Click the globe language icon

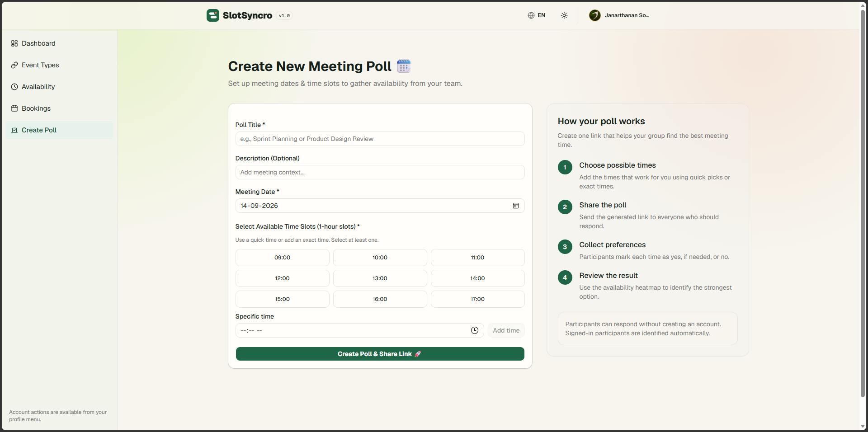click(x=531, y=15)
